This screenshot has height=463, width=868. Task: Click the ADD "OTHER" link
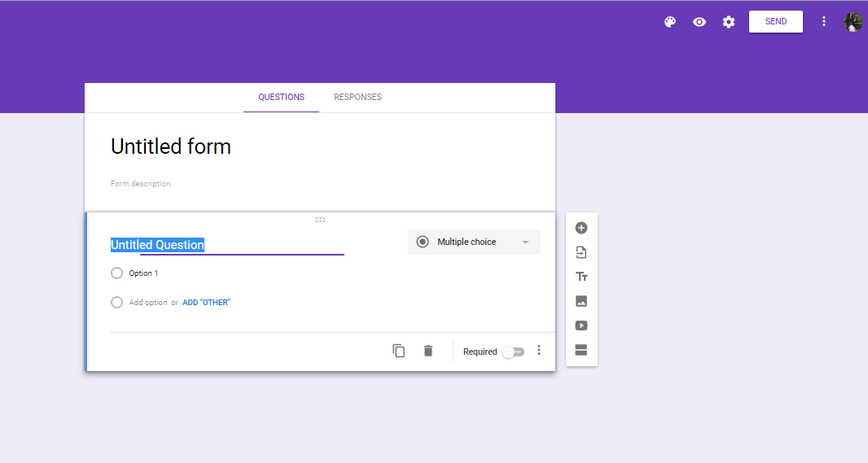[207, 303]
